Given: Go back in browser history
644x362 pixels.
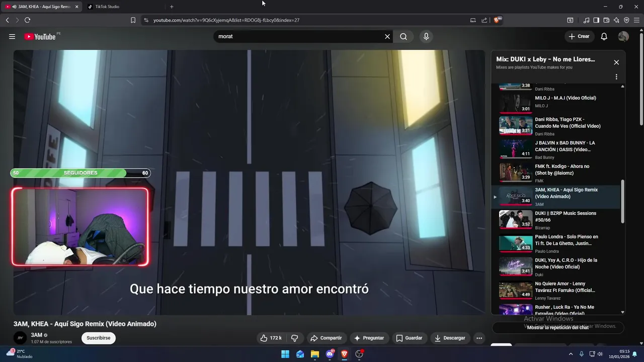Looking at the screenshot, I should click(7, 20).
